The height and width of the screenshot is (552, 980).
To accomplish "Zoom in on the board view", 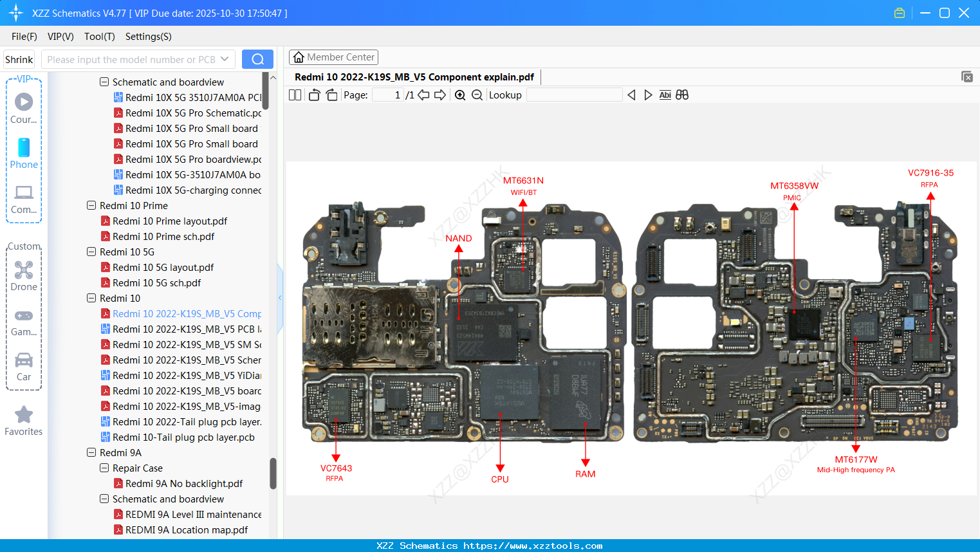I will [x=460, y=95].
